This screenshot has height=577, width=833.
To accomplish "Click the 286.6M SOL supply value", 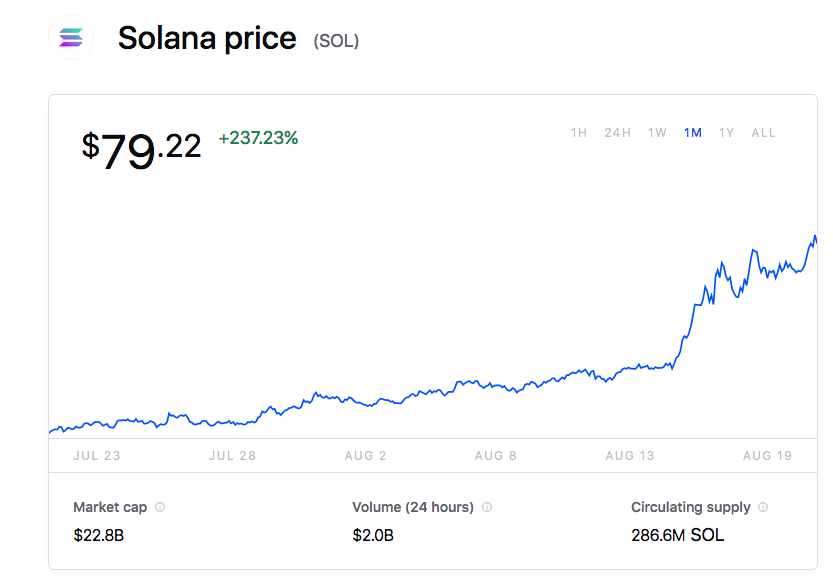I will pyautogui.click(x=677, y=535).
